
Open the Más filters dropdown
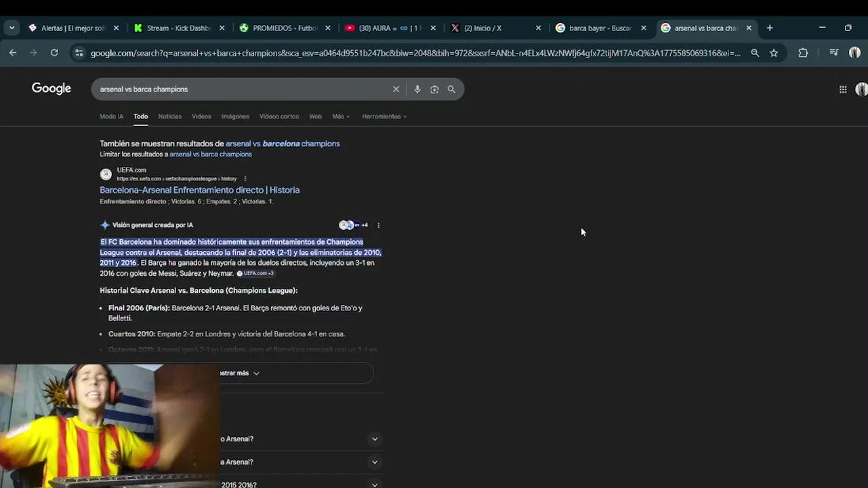[x=341, y=117]
